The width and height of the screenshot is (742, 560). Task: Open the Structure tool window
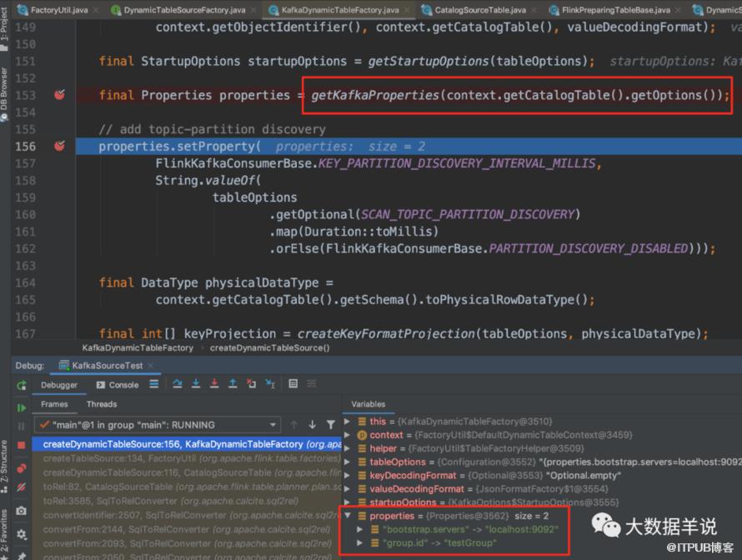pos(4,465)
